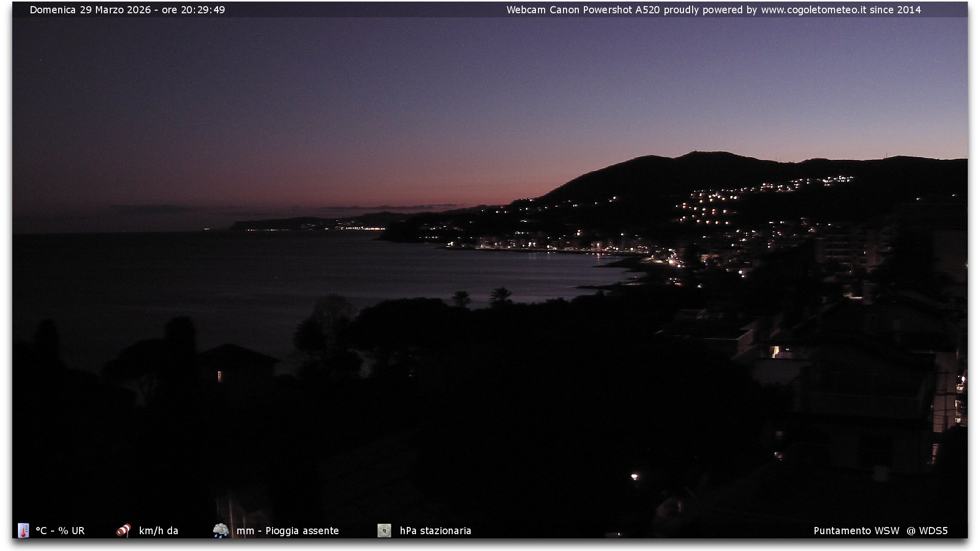This screenshot has width=980, height=551.
Task: Click the 'km/h da' wind speed label
Action: pos(158,531)
